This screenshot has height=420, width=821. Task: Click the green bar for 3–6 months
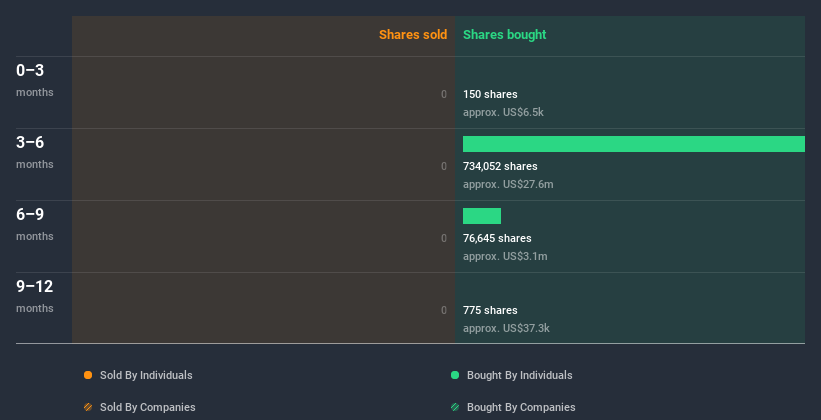point(634,144)
